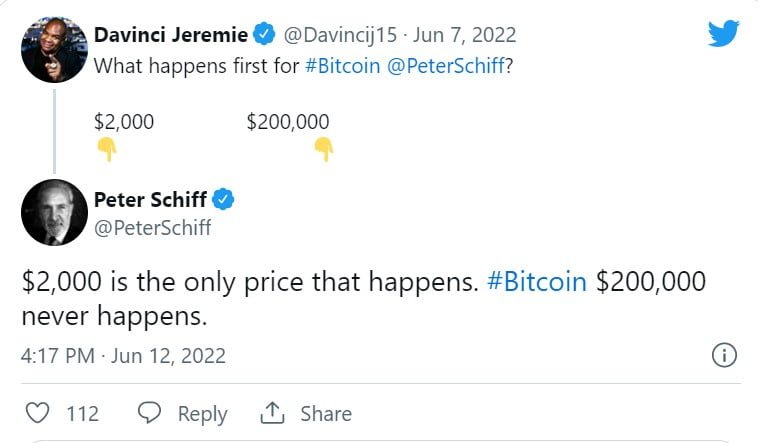Click #Bitcoin hashtag in Schiff's reply
Image resolution: width=758 pixels, height=443 pixels.
(537, 282)
